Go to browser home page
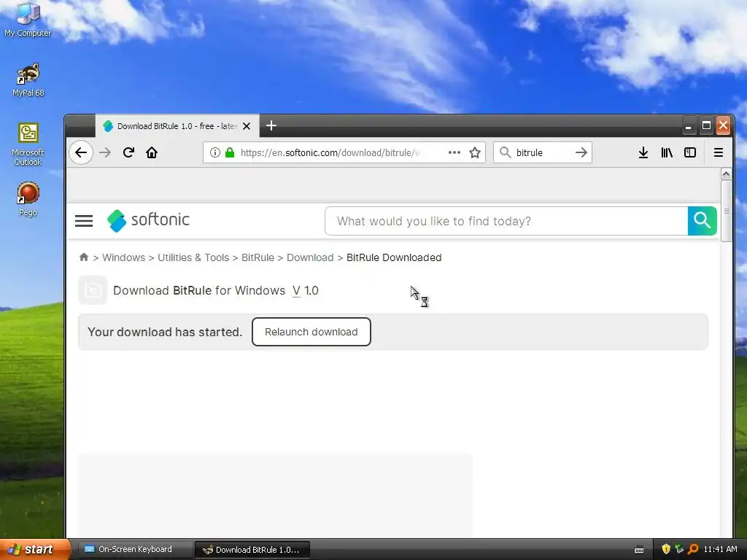Image resolution: width=747 pixels, height=560 pixels. (x=152, y=152)
